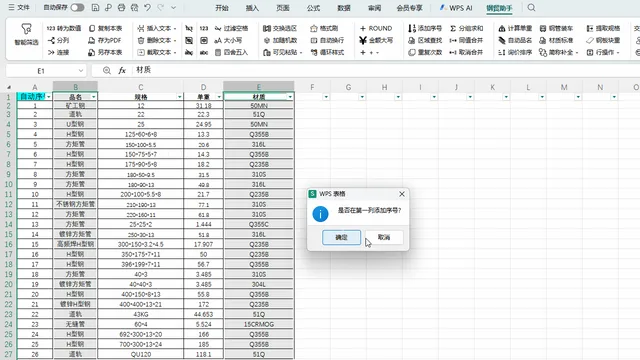Open the 文件 file menu
This screenshot has height=360, width=640.
coord(19,7)
